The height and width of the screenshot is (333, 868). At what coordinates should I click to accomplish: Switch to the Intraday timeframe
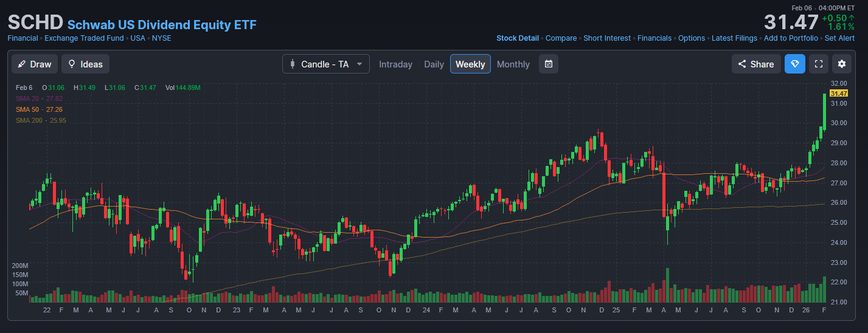[x=395, y=64]
